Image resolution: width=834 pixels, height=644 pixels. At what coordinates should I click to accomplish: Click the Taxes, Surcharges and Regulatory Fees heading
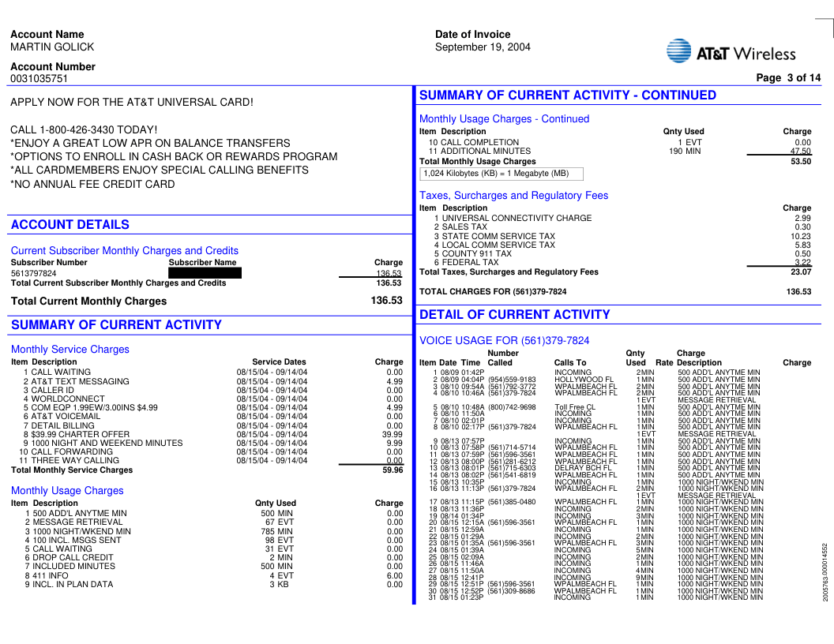513,196
